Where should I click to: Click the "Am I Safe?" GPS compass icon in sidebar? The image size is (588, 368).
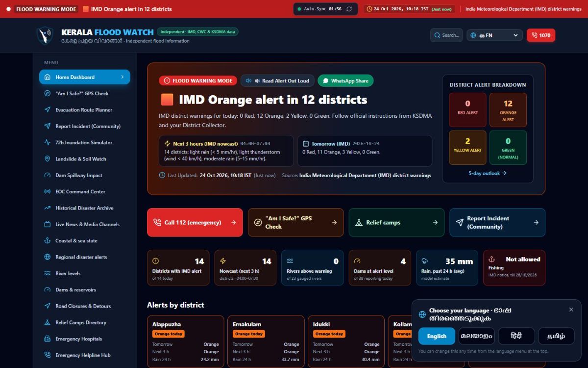point(48,93)
